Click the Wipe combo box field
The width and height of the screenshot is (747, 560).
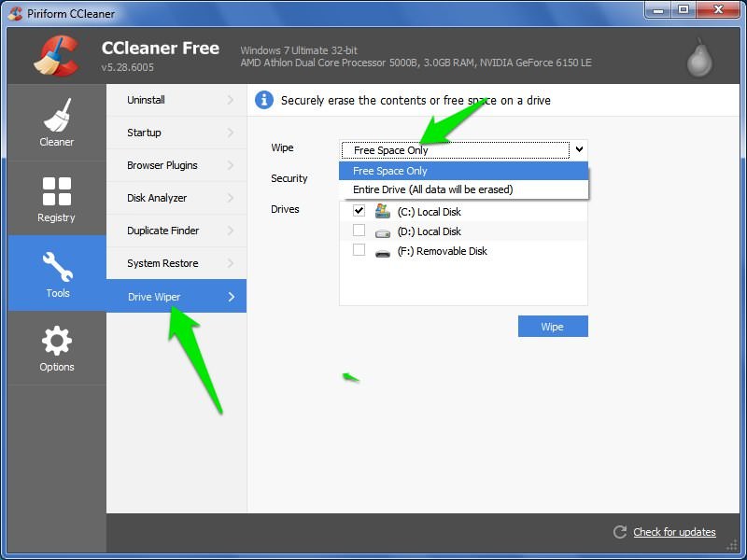point(463,150)
